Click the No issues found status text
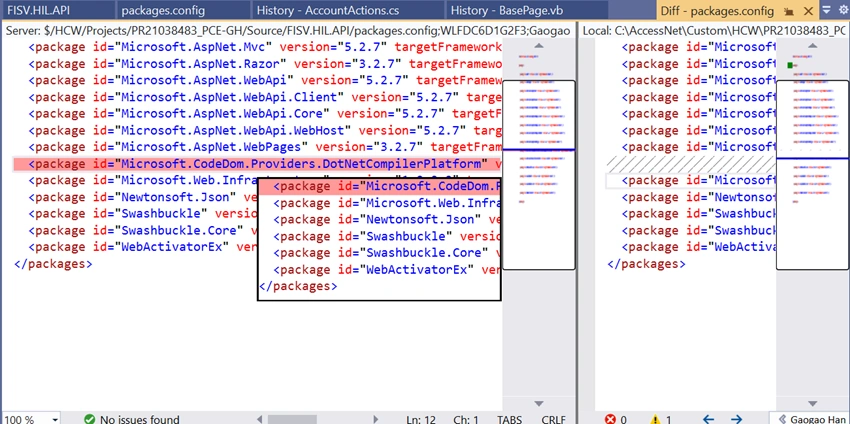850x424 pixels. pos(140,419)
